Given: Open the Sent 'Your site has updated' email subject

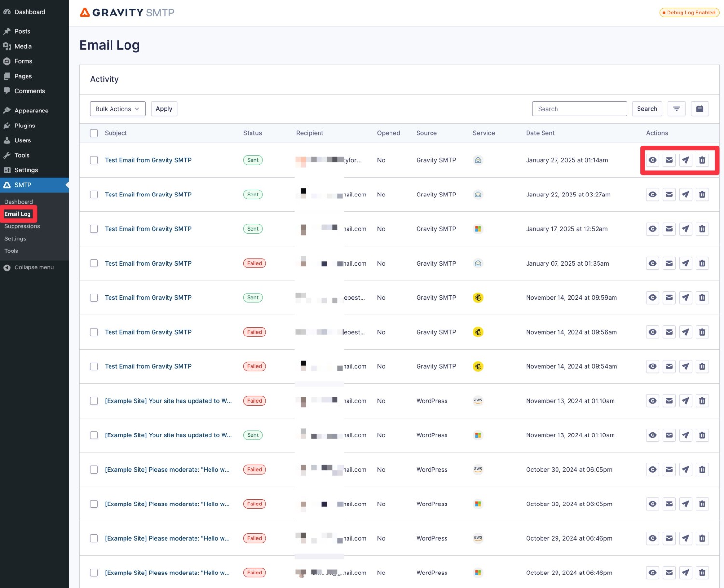Looking at the screenshot, I should click(x=168, y=435).
